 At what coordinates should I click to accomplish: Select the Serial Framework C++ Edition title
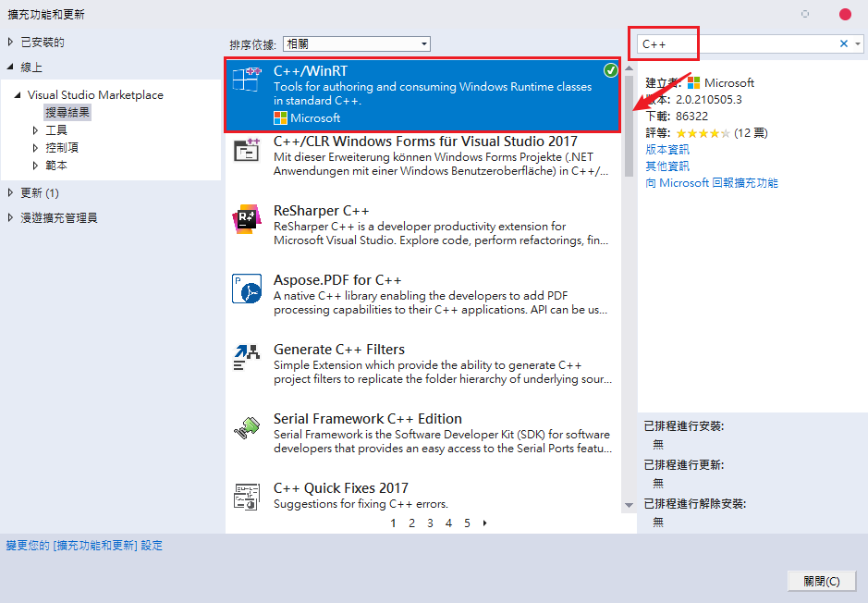click(x=368, y=419)
